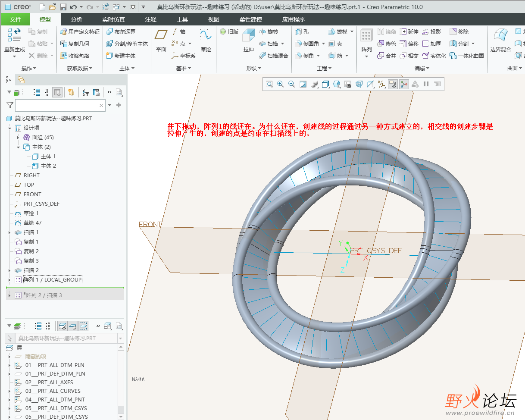Toggle annotation display in graphics toolbar
The image size is (525, 420).
(393, 84)
